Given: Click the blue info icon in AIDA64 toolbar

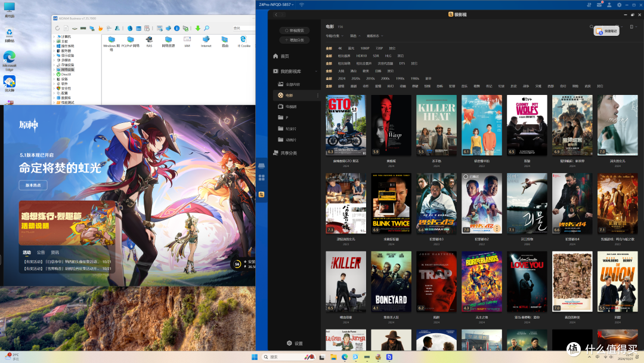Looking at the screenshot, I should (x=177, y=29).
